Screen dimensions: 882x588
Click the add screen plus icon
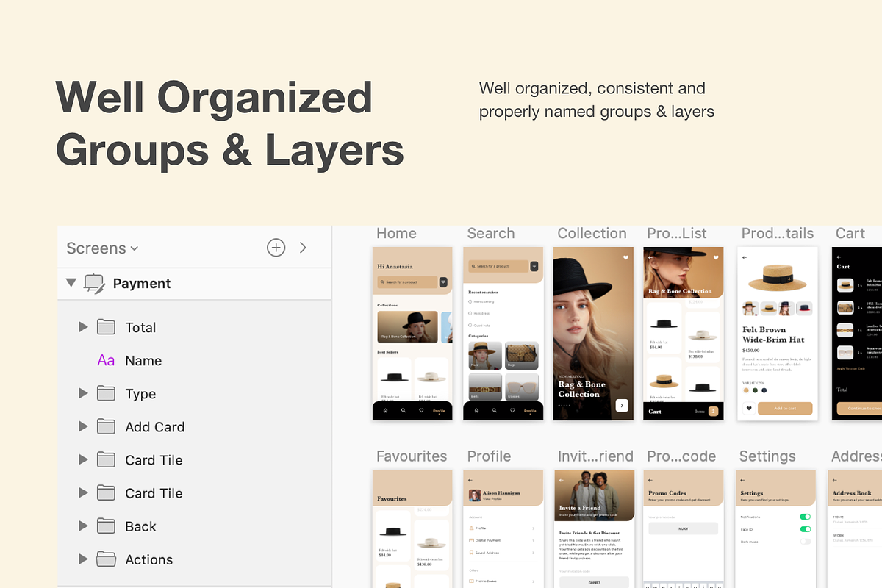[276, 248]
